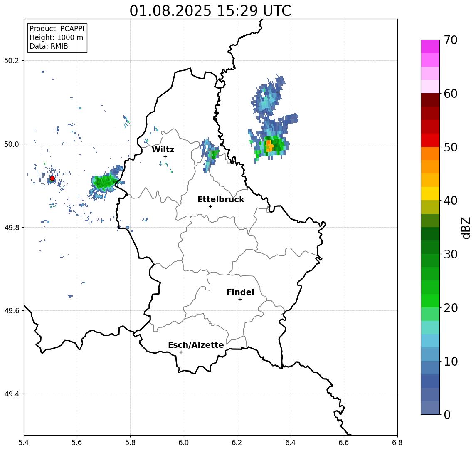Click the bright green colorbar segment at 20
Image resolution: width=476 pixels, height=451 pixels.
(x=430, y=301)
